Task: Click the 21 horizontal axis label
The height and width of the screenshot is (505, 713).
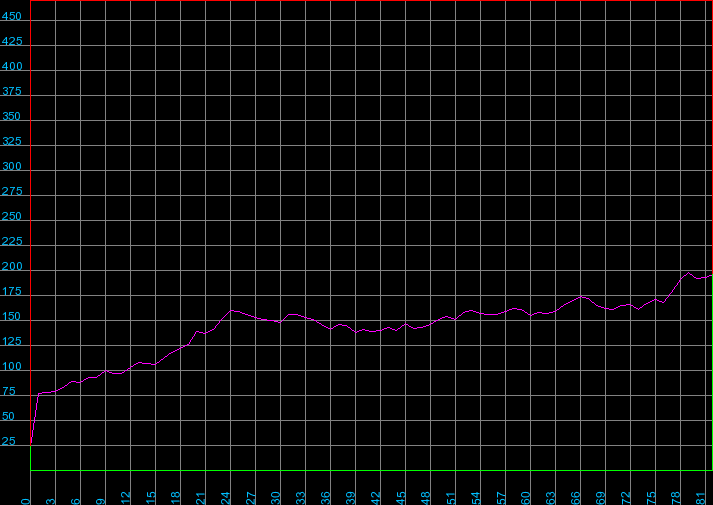Action: point(201,498)
